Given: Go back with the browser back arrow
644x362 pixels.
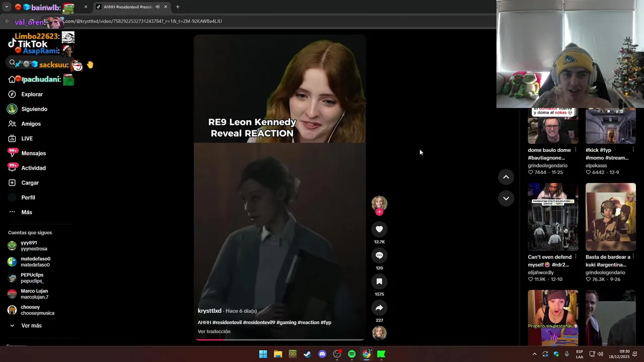Looking at the screenshot, I should coord(7,21).
